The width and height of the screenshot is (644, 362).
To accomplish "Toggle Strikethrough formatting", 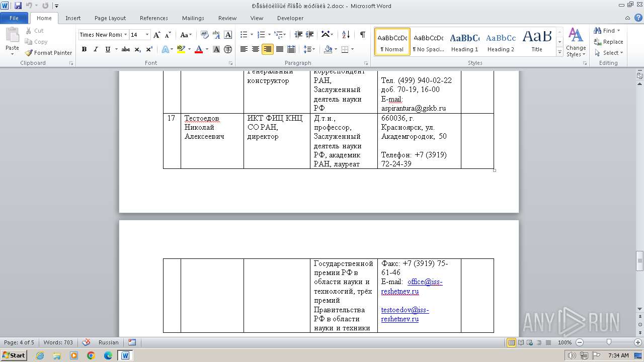I will 126,49.
